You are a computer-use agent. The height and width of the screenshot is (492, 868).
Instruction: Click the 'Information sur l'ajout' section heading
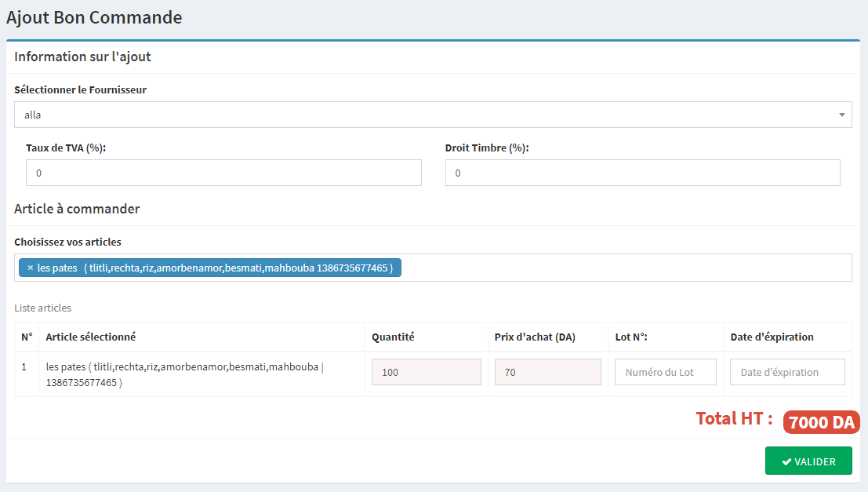pyautogui.click(x=82, y=56)
